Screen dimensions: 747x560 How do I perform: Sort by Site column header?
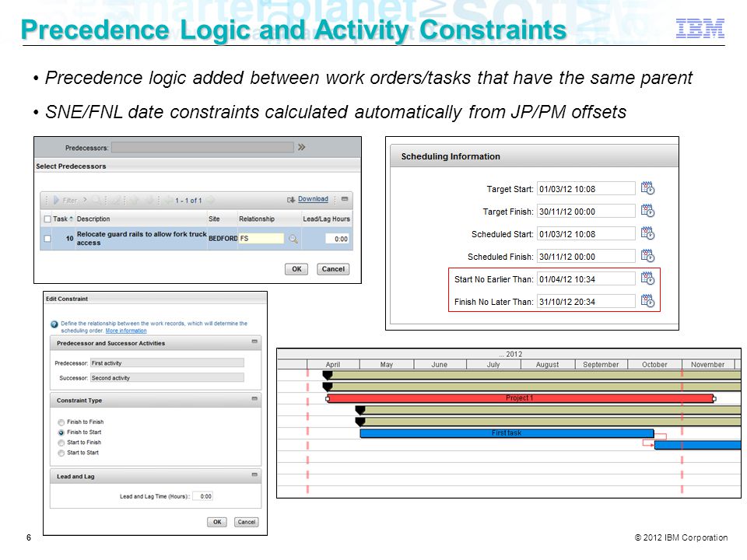[x=214, y=219]
